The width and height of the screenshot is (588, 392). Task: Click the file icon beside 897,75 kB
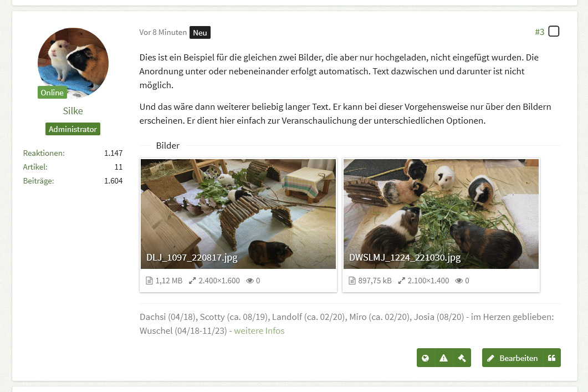352,281
